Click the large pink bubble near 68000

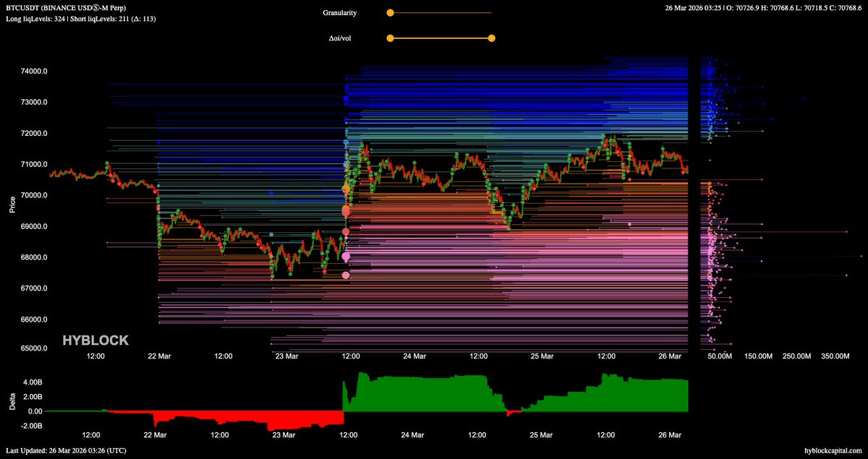point(346,257)
